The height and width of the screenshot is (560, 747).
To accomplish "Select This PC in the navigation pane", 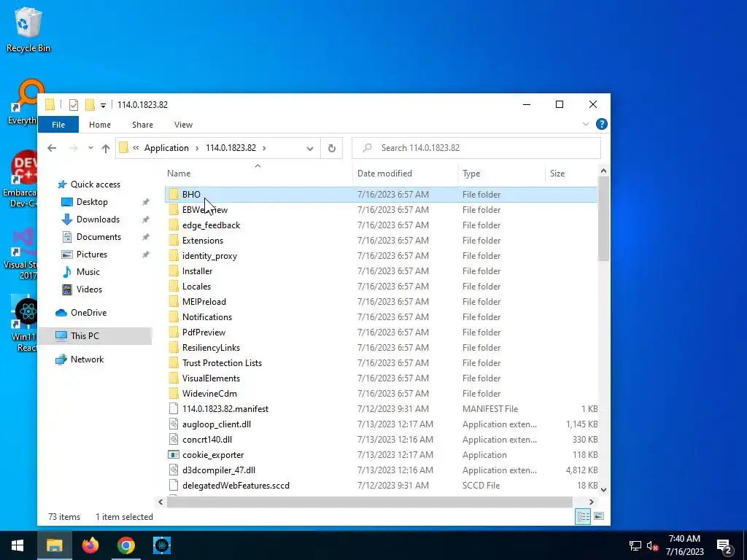I will click(85, 336).
